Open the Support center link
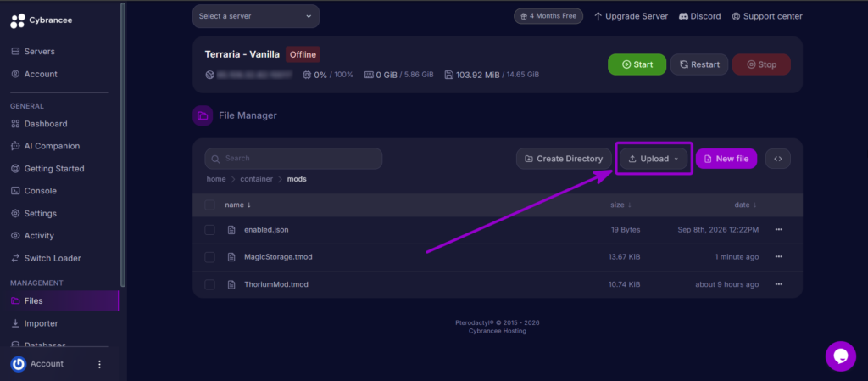The width and height of the screenshot is (868, 381). coord(766,17)
